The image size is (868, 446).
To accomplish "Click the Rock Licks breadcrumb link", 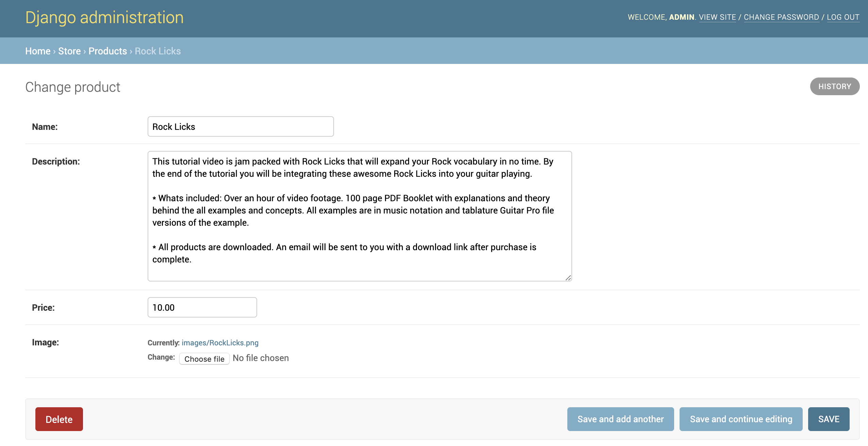I will [157, 50].
